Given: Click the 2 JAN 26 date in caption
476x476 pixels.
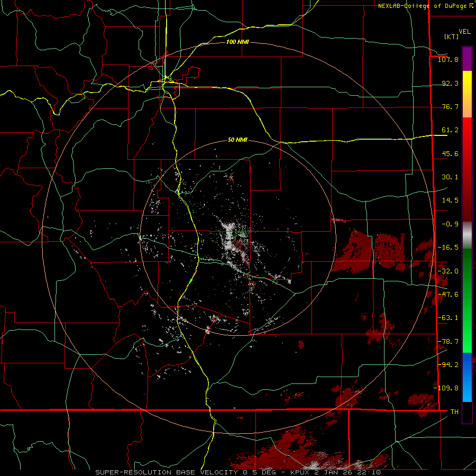Looking at the screenshot, I should click(x=334, y=472).
